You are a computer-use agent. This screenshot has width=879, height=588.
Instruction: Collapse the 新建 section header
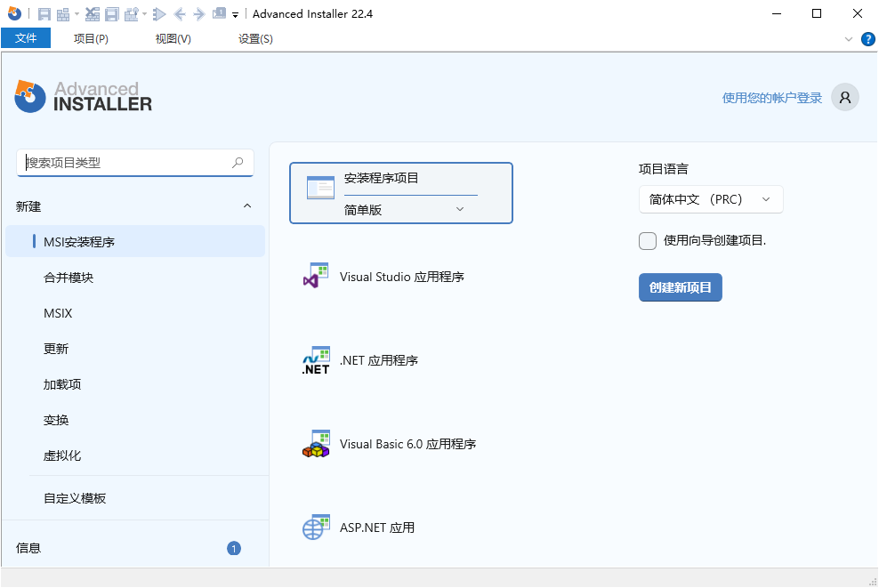coord(247,205)
